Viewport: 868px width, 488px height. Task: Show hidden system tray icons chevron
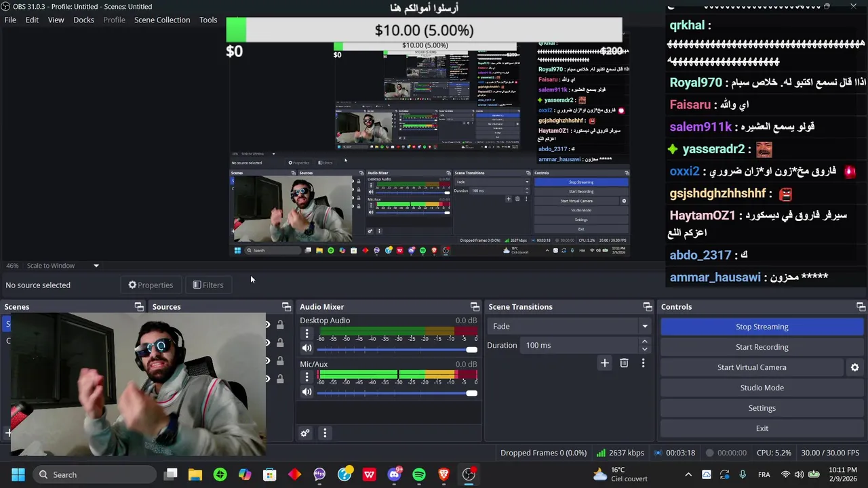click(688, 474)
